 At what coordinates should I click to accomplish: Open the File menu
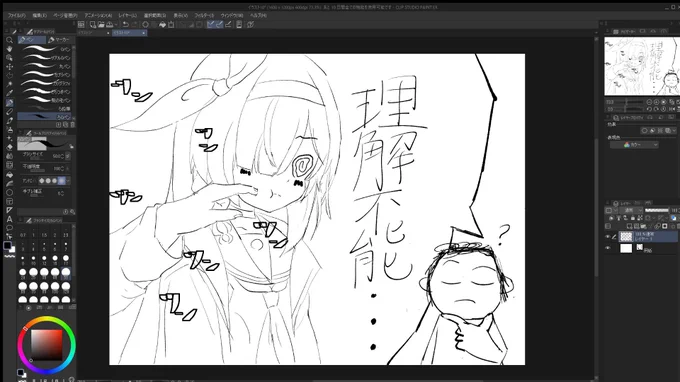click(x=16, y=15)
